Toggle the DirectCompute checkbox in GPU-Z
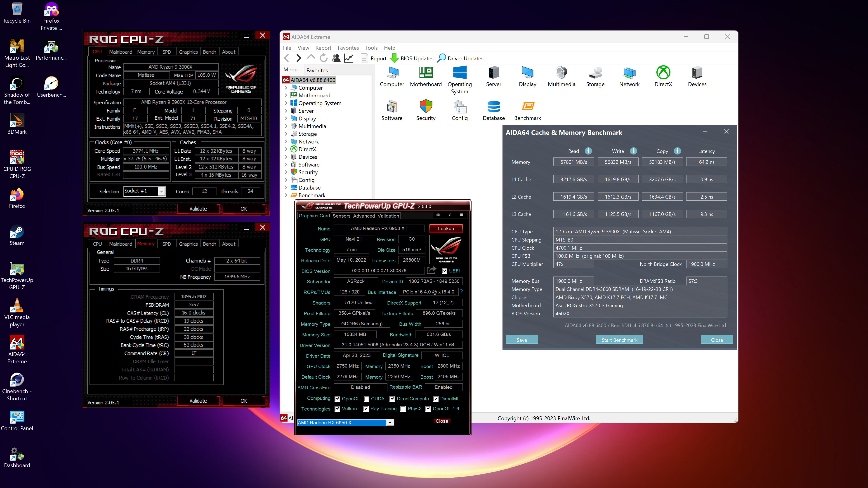 pyautogui.click(x=392, y=399)
